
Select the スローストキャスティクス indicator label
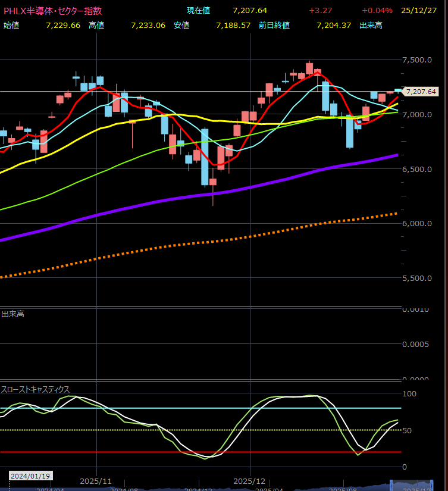coord(35,389)
